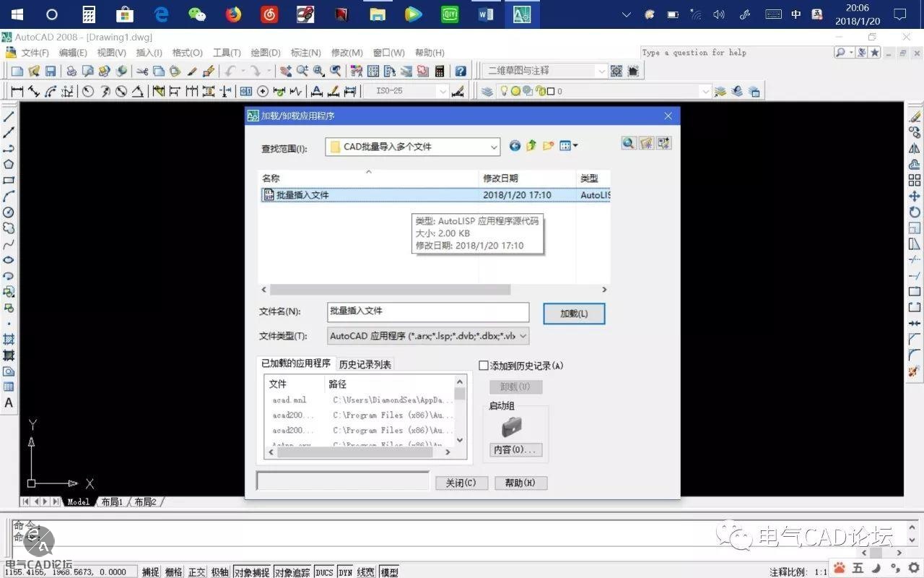Open Microsoft Edge from the taskbar

pyautogui.click(x=161, y=14)
